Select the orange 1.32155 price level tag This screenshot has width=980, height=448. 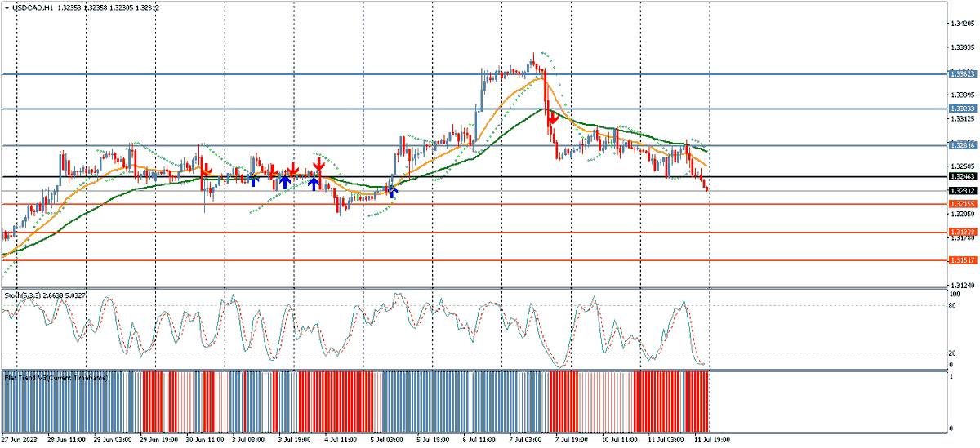(x=962, y=204)
